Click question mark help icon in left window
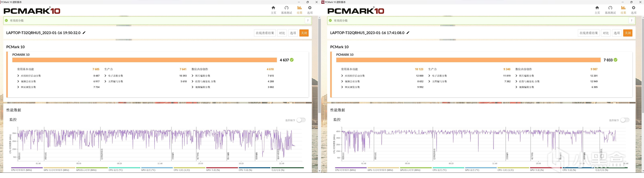The image size is (644, 178). [308, 20]
